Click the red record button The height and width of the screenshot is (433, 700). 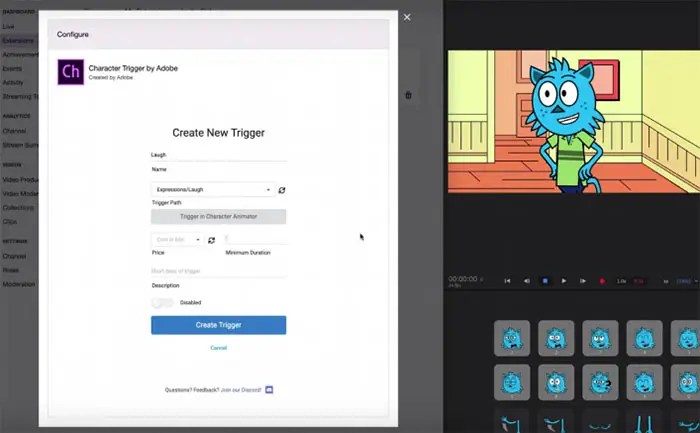tap(602, 281)
